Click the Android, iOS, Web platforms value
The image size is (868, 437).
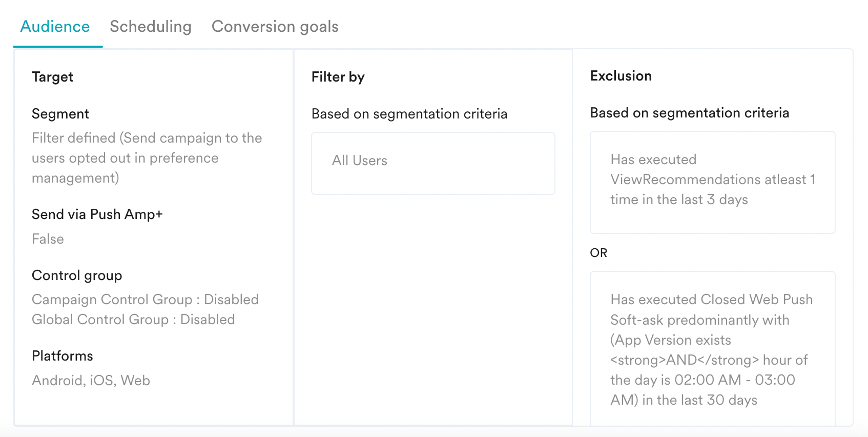[x=91, y=381]
